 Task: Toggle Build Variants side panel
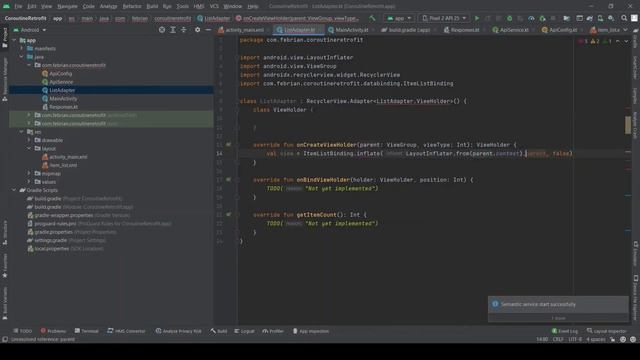(x=5, y=302)
